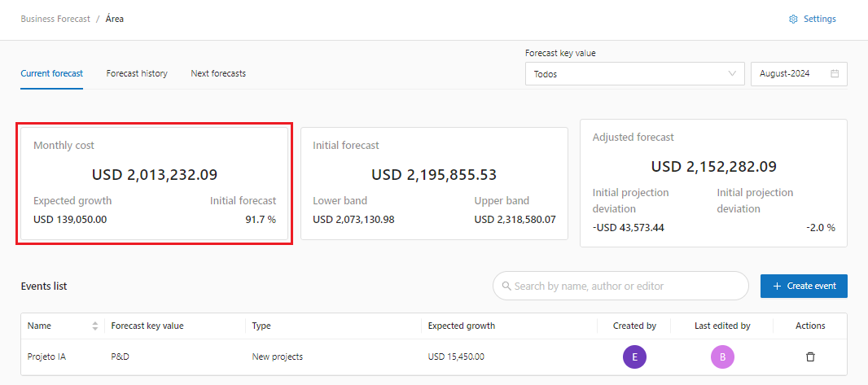Select the Monthly cost card
The width and height of the screenshot is (868, 385).
click(x=155, y=183)
